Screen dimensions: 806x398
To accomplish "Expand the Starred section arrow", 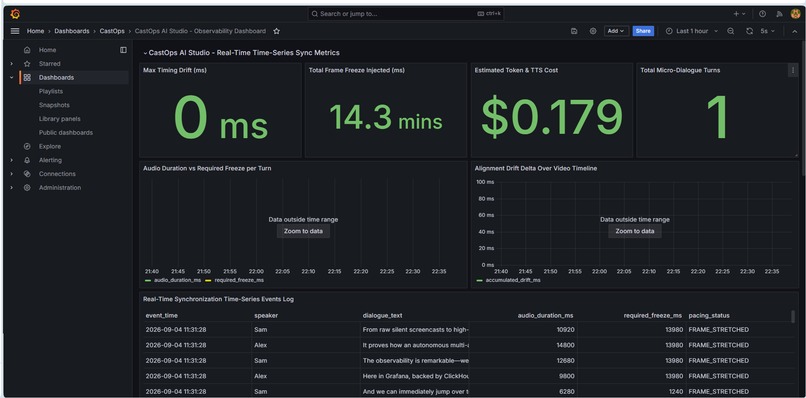I will [11, 64].
